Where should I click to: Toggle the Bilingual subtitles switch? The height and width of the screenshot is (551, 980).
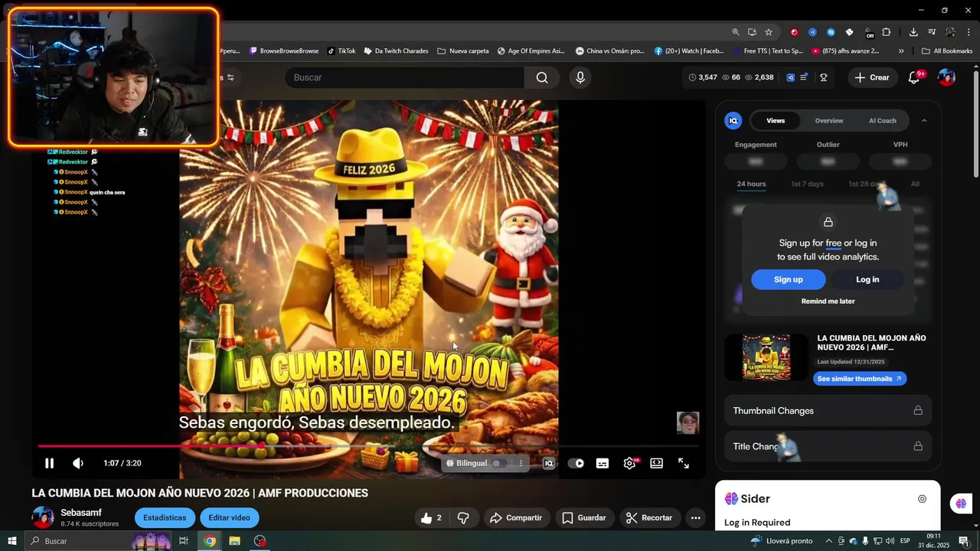pos(498,463)
